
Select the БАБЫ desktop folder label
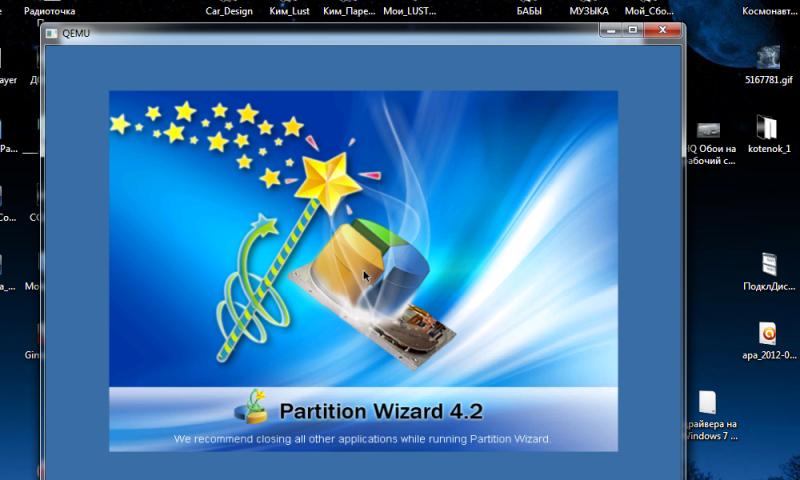(x=530, y=11)
